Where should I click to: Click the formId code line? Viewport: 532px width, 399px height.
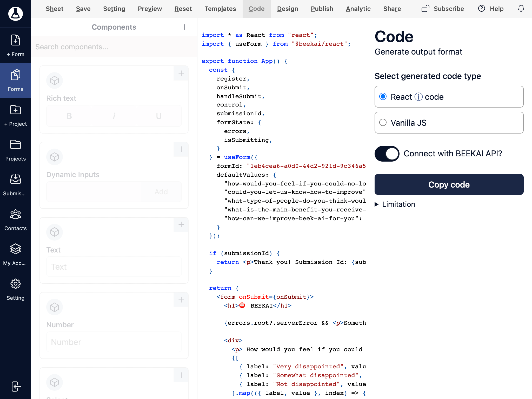point(291,166)
